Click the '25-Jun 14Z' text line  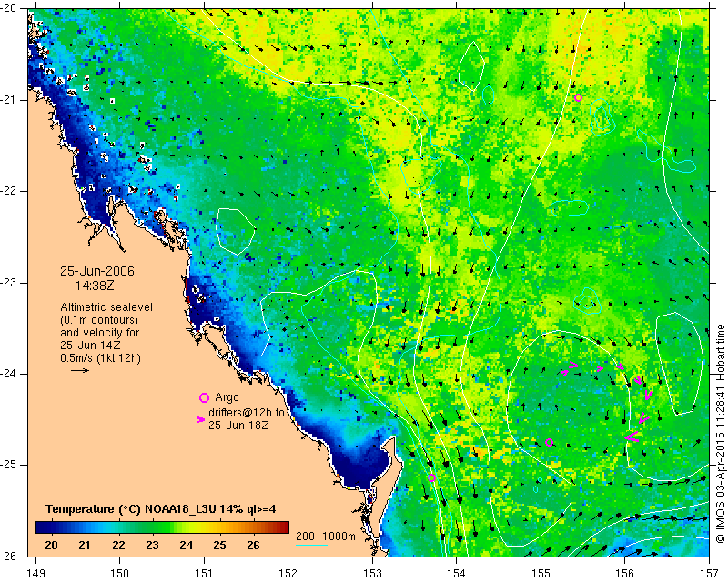[90, 346]
